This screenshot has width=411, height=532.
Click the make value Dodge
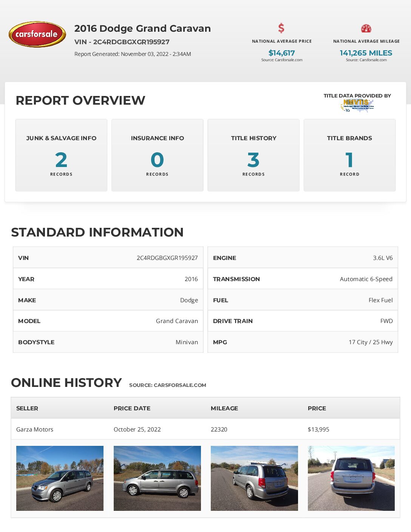189,300
